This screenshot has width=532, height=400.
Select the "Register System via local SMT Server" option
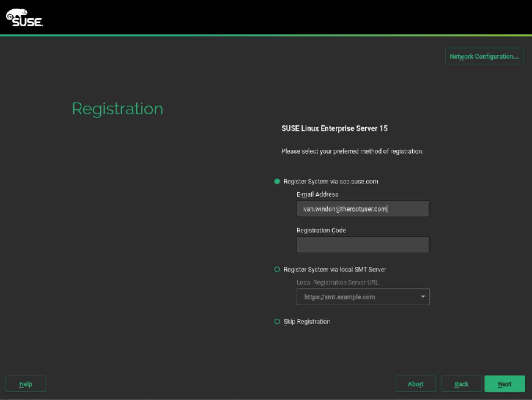[x=277, y=269]
